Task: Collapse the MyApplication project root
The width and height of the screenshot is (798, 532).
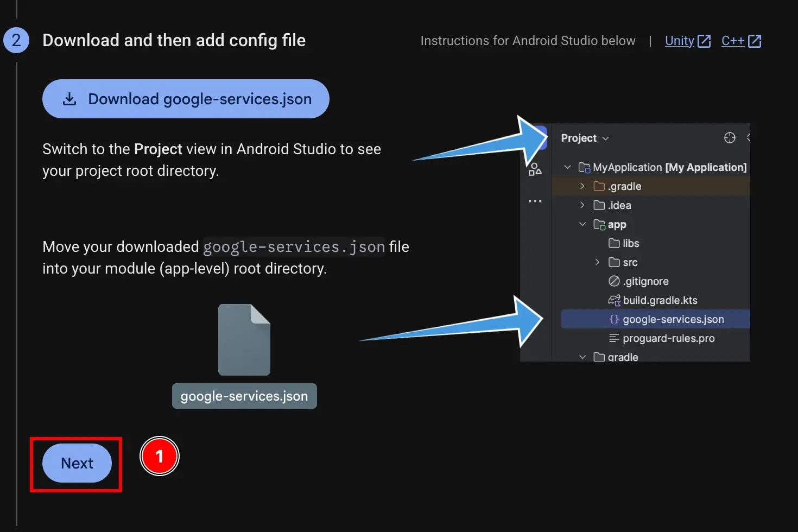Action: click(567, 167)
